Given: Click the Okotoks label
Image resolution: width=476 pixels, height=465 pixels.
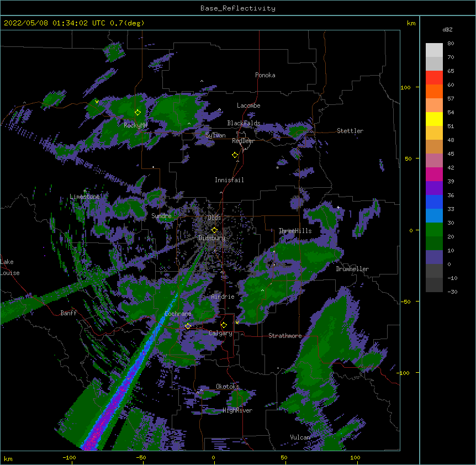Looking at the screenshot, I should click(x=228, y=387).
